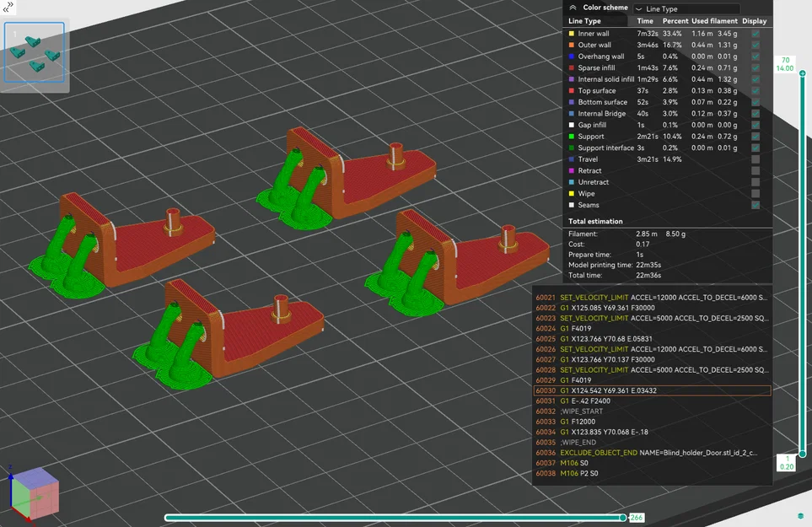Click the Seams row label
This screenshot has height=527, width=812.
589,205
